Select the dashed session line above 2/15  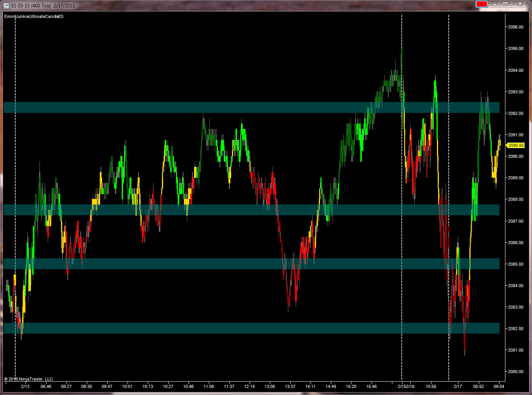[402, 197]
